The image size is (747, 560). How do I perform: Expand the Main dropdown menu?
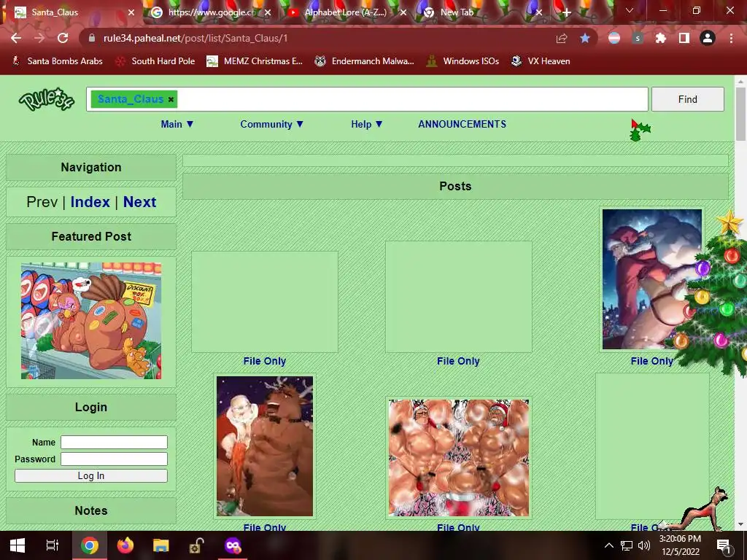click(177, 124)
